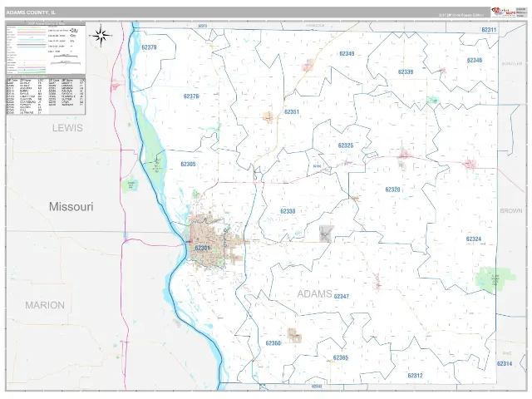Select ZIP code label 62379

pos(149,47)
